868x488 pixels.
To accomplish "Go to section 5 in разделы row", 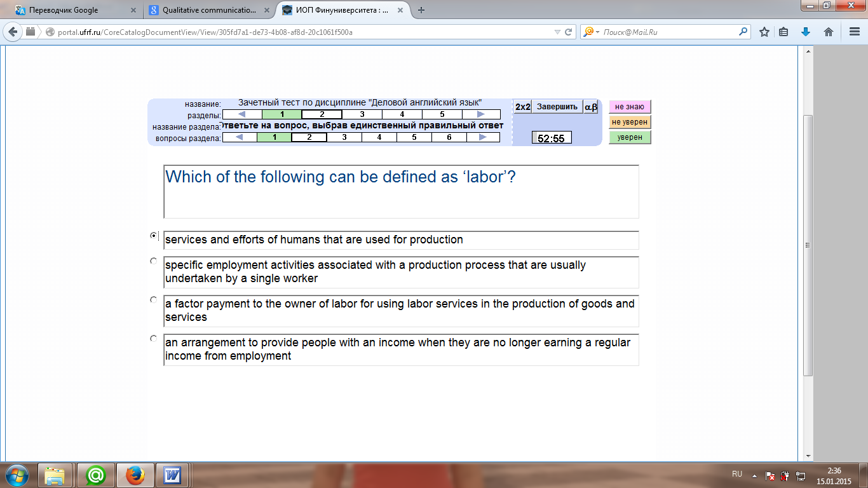I will 442,114.
